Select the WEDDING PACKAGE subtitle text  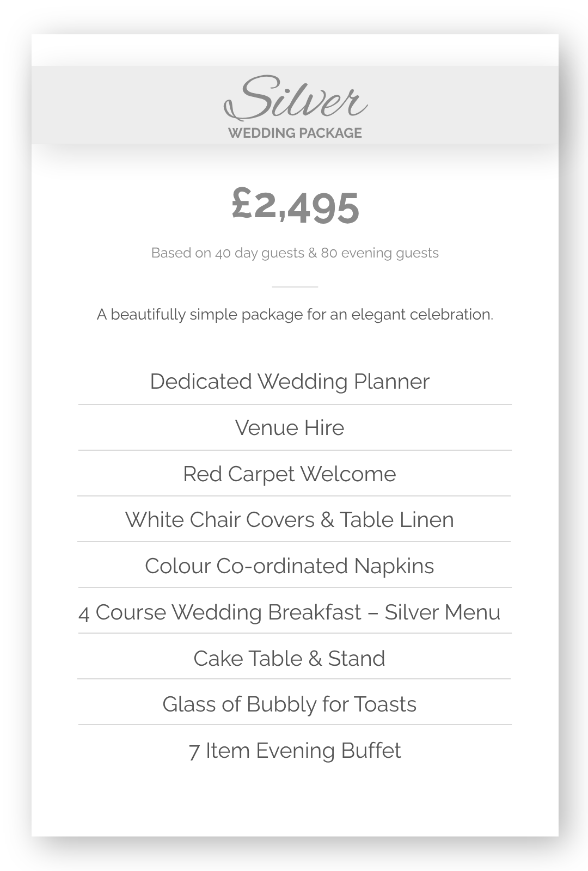tap(295, 133)
